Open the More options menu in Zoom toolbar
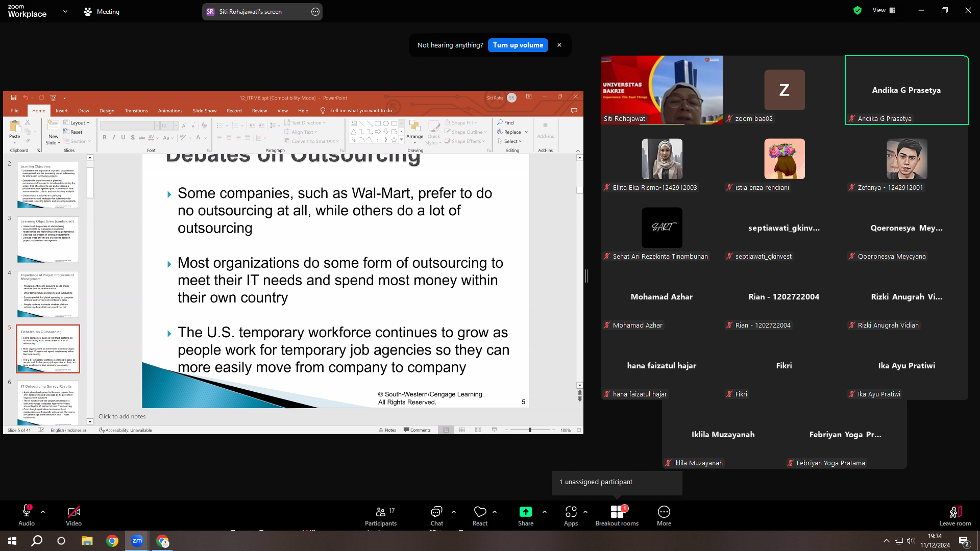Image resolution: width=980 pixels, height=551 pixels. pos(664,516)
